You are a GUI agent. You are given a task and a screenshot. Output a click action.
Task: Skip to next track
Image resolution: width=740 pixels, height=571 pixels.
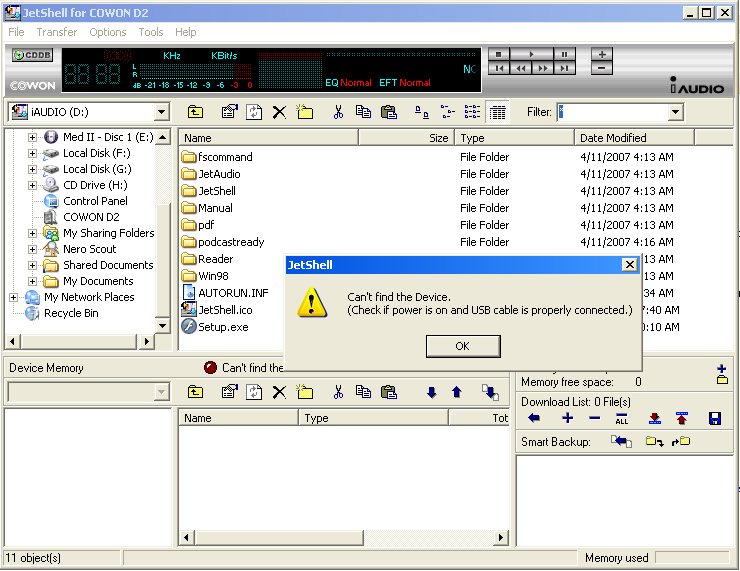[x=564, y=68]
